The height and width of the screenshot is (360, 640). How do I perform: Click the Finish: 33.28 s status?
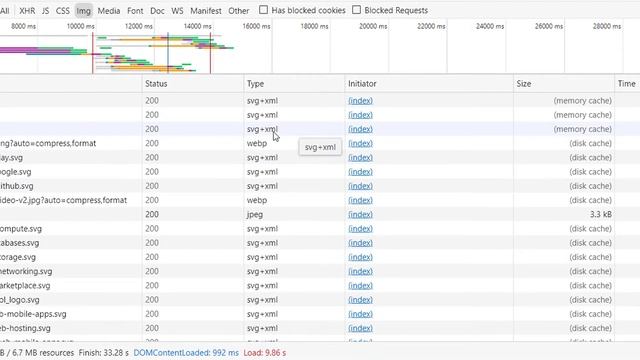(104, 353)
